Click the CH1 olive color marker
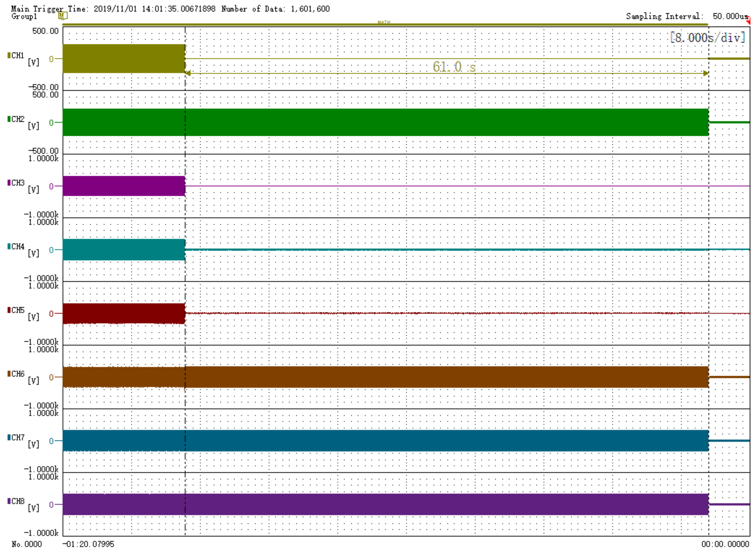756x552 pixels. [x=9, y=56]
